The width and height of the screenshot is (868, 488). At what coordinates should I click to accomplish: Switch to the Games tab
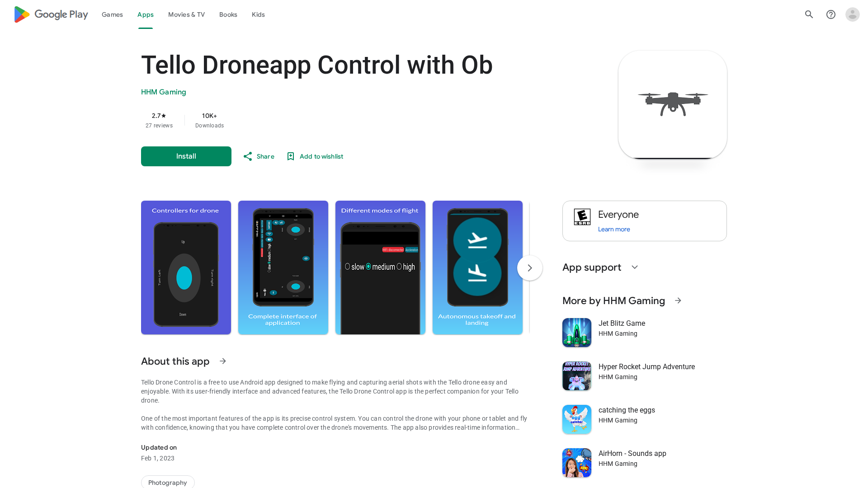112,14
